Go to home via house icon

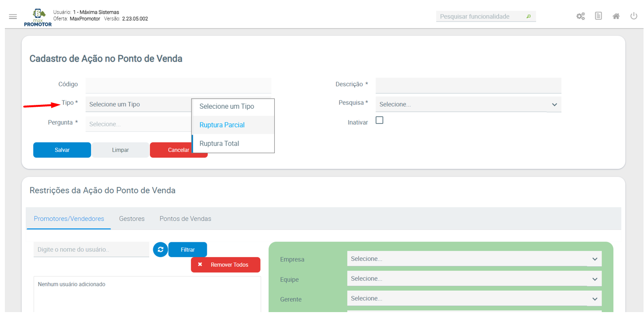point(616,16)
